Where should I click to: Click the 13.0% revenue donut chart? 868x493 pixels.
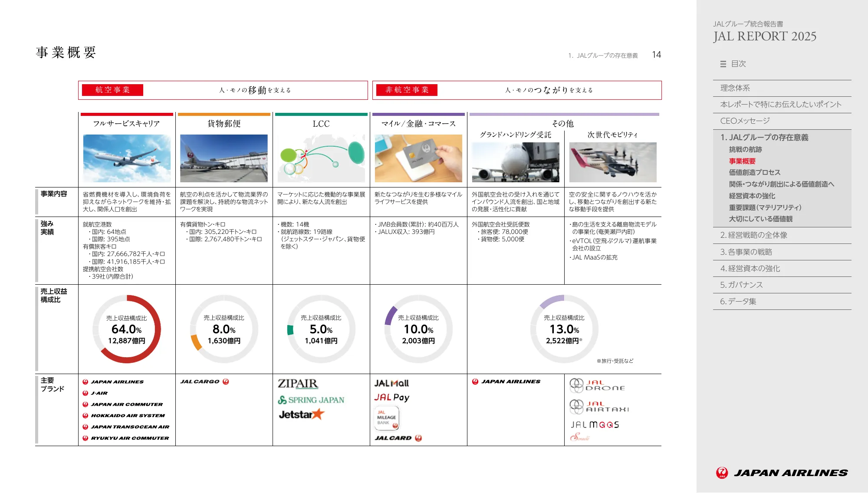point(564,329)
